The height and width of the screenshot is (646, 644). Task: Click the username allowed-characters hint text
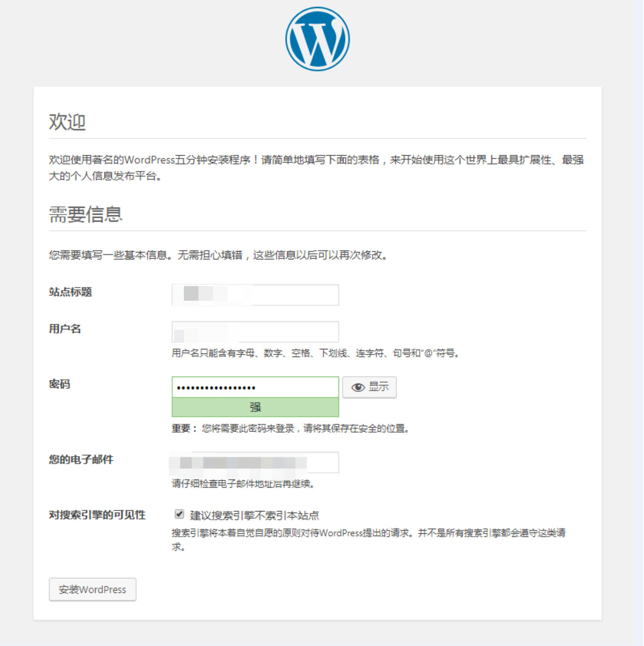316,353
